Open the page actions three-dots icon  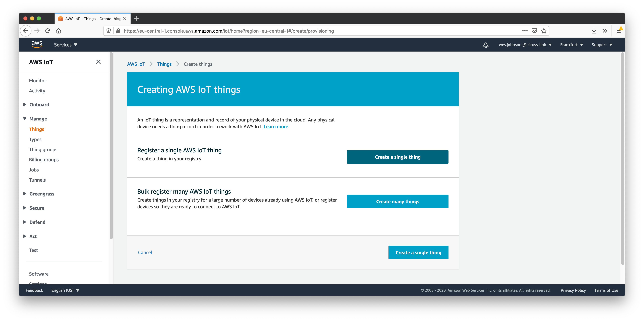[x=524, y=31]
